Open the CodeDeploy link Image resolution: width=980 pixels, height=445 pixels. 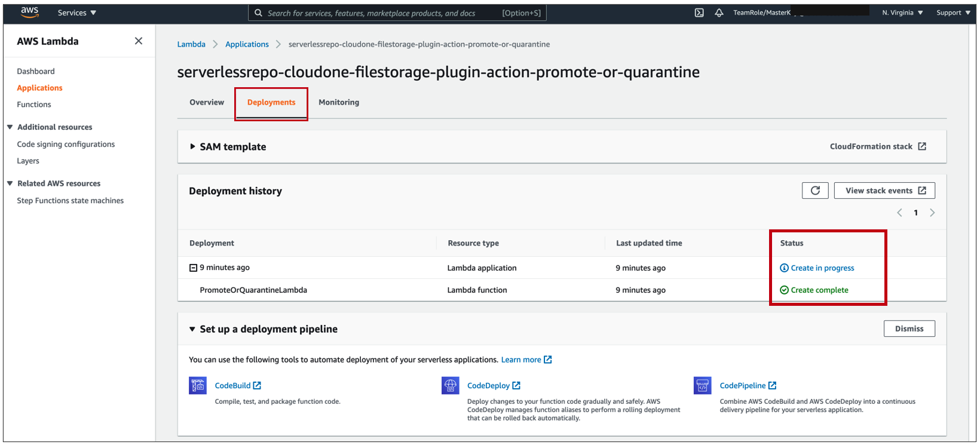494,385
